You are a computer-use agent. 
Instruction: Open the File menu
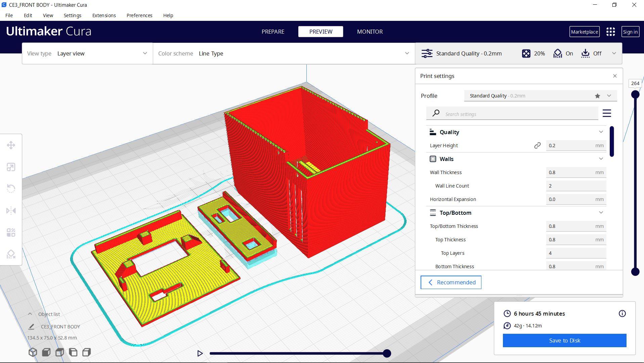coord(9,15)
